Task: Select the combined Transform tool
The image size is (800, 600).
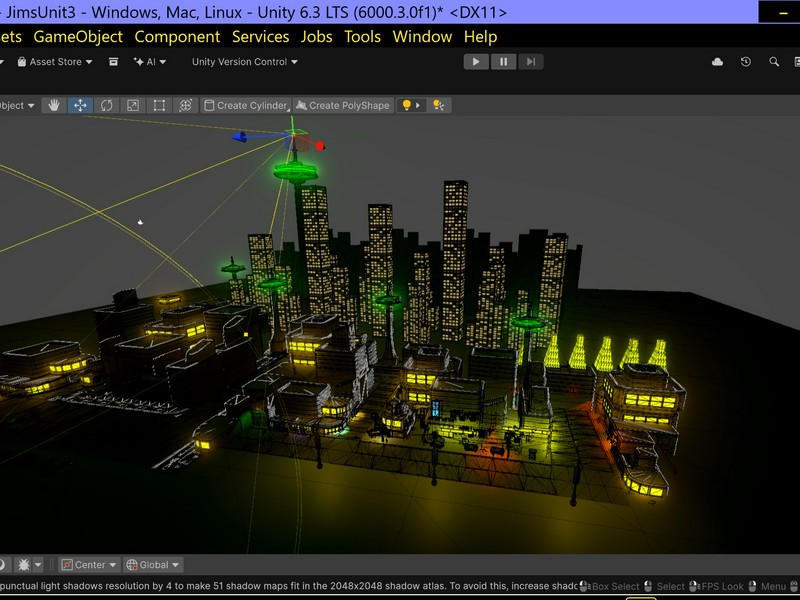Action: click(185, 105)
